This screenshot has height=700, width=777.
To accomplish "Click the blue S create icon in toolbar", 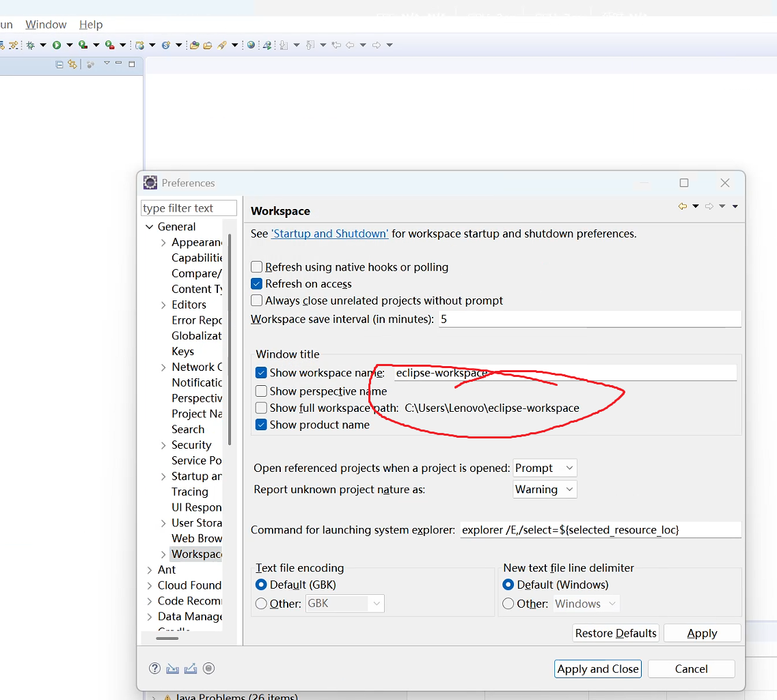I will click(x=166, y=45).
